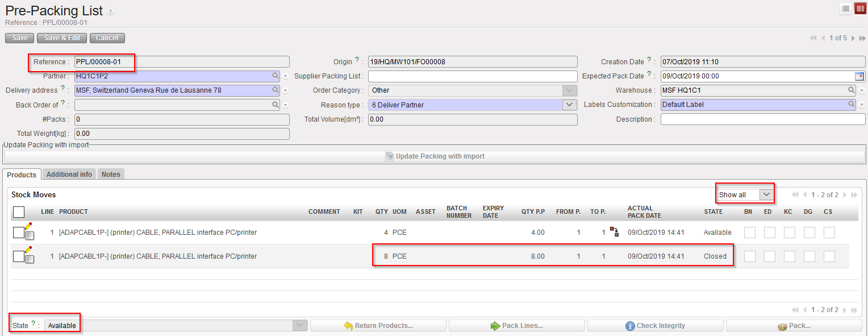Image resolution: width=868 pixels, height=336 pixels.
Task: Click the Partner field search magnifier
Action: pyautogui.click(x=275, y=76)
